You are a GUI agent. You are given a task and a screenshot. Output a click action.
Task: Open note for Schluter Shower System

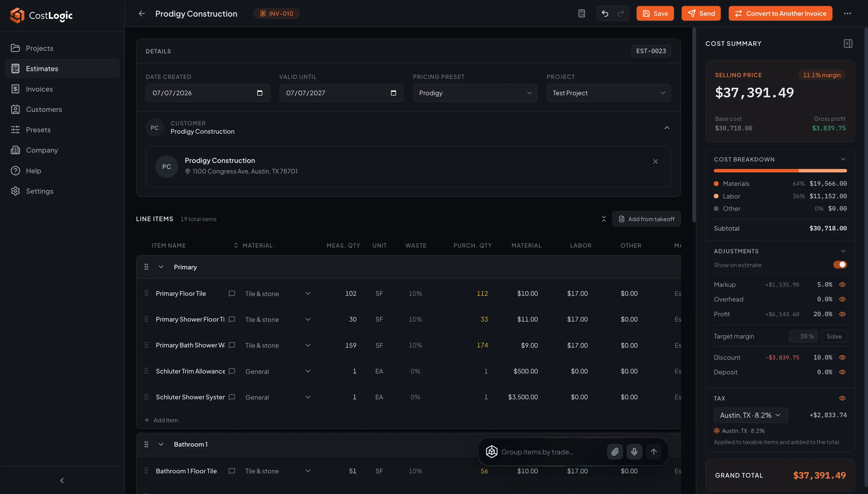click(x=232, y=397)
